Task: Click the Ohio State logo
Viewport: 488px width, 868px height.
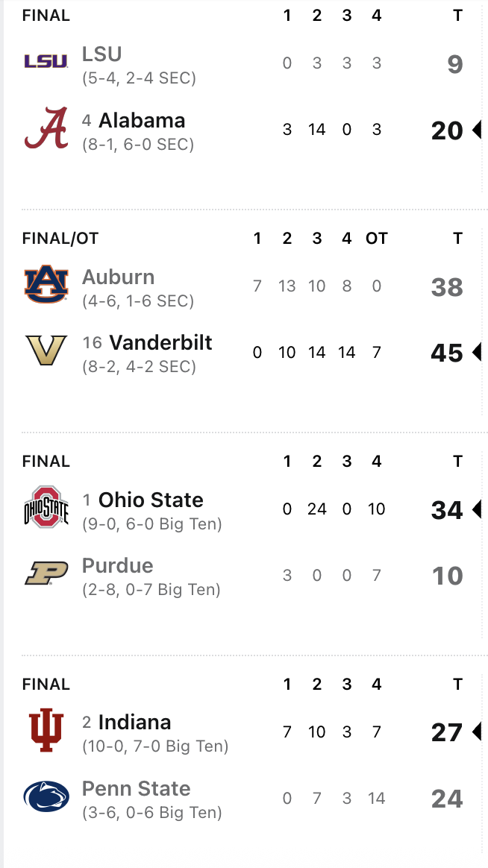Action: click(x=46, y=507)
